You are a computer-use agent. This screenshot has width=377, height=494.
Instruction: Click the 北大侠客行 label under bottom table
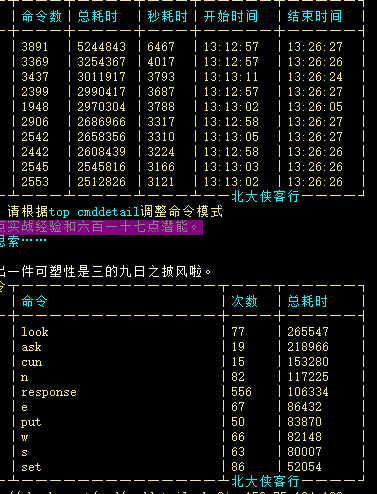pos(265,481)
